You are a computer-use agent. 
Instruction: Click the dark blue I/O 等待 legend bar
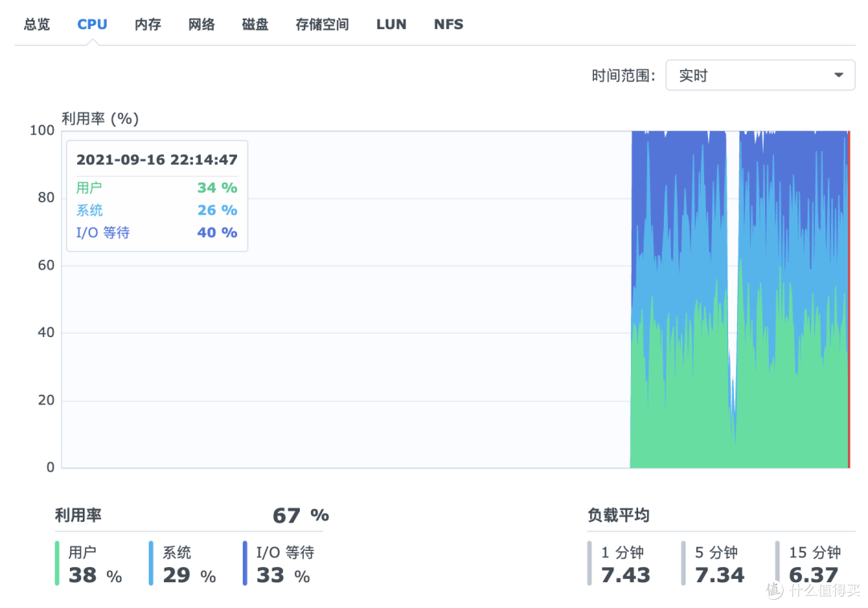[x=244, y=563]
